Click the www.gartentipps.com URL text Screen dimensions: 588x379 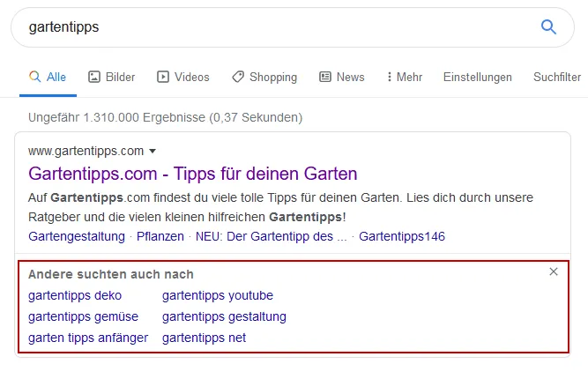tap(86, 151)
